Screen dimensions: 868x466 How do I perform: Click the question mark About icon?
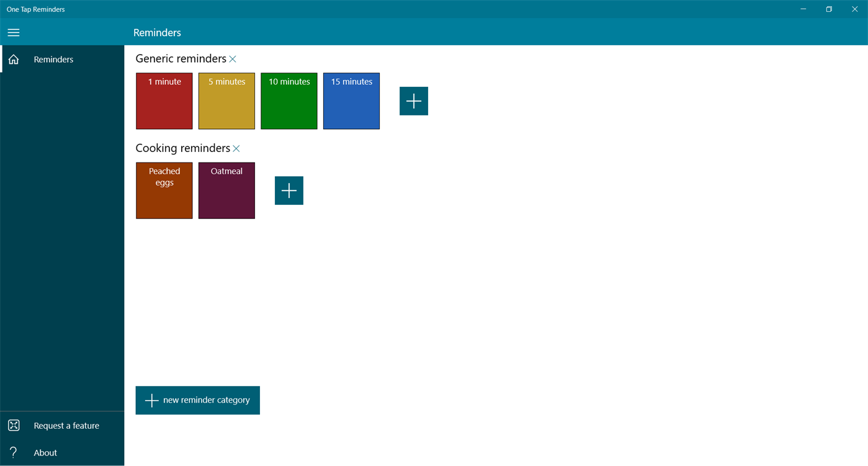pos(13,452)
